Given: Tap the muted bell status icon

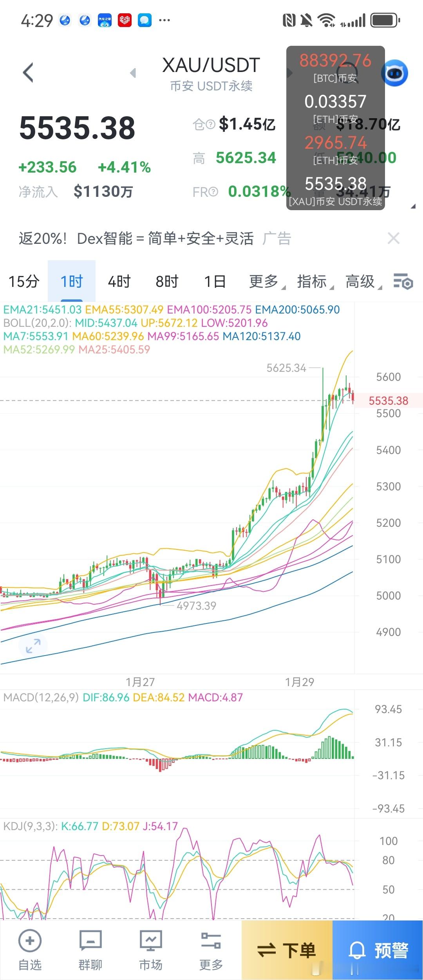Looking at the screenshot, I should pos(306,20).
